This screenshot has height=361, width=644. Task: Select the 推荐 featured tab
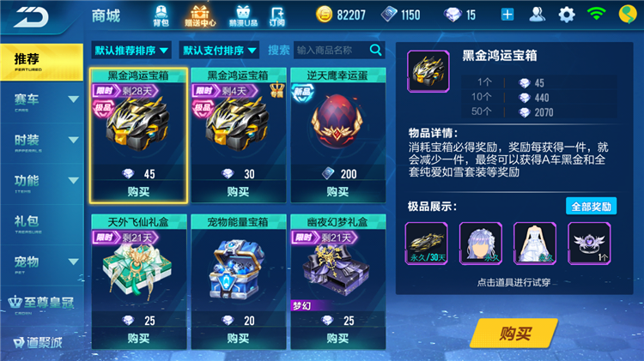coord(41,62)
